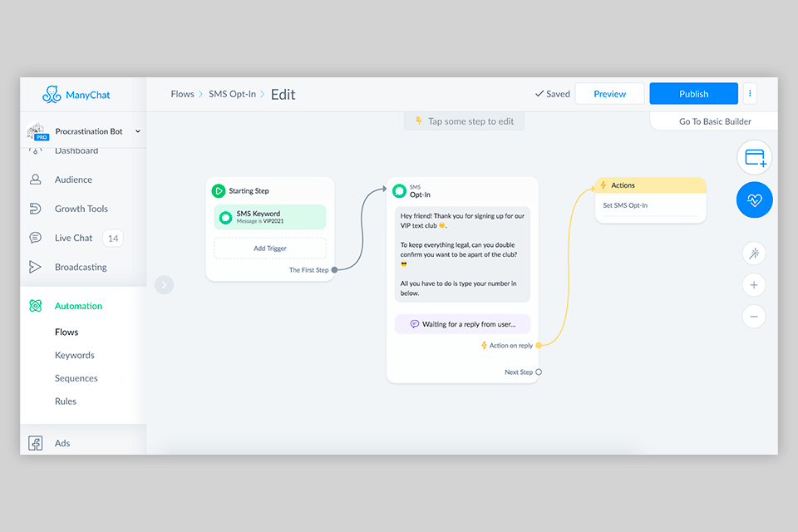
Task: Click the Actions lightning bolt icon
Action: 603,185
